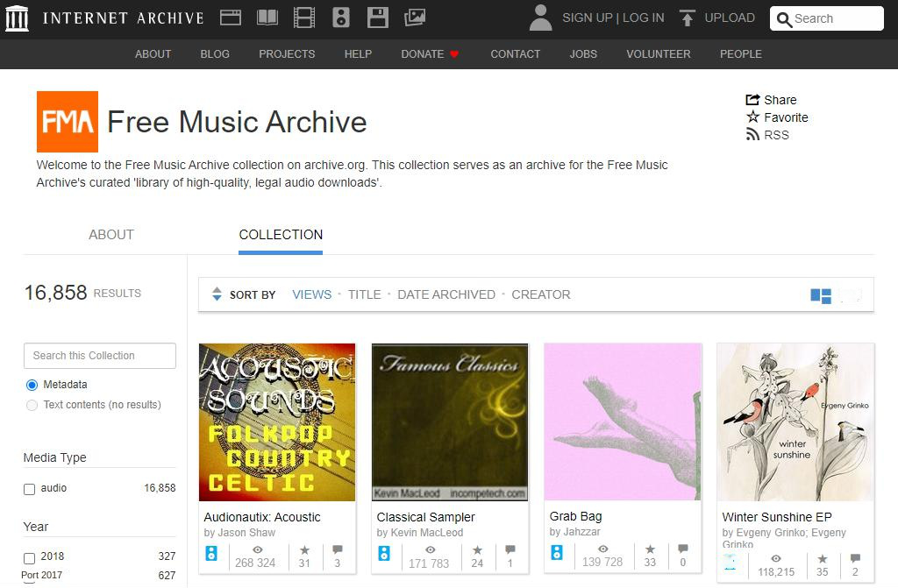
Task: Sort results by Creator
Action: click(x=540, y=294)
